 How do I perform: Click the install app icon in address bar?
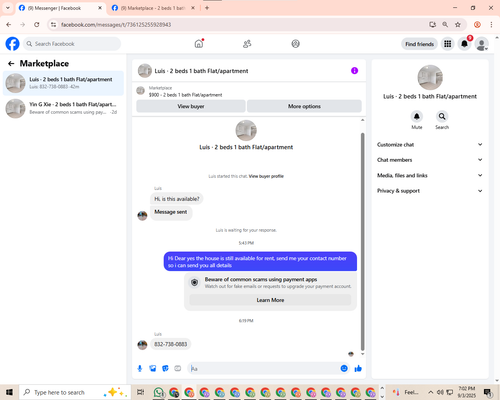point(432,24)
